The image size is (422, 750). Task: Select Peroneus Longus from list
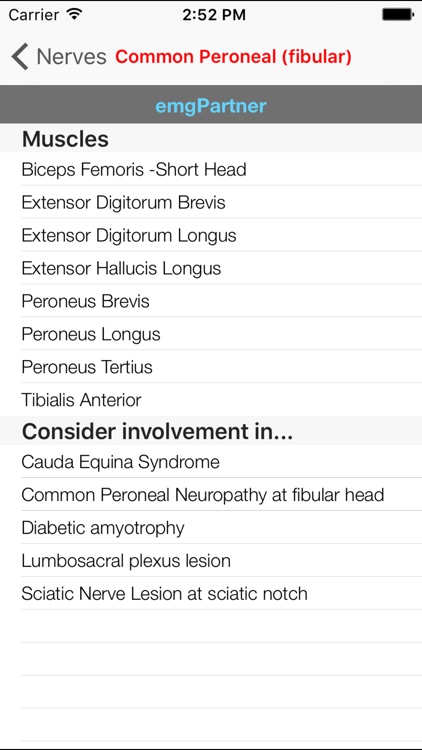211,334
